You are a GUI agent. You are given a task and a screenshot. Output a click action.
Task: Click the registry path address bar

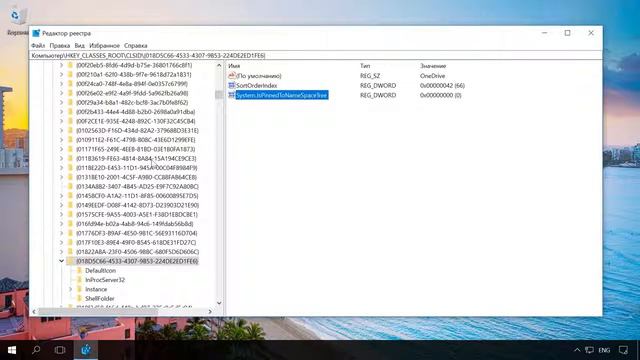[316, 56]
